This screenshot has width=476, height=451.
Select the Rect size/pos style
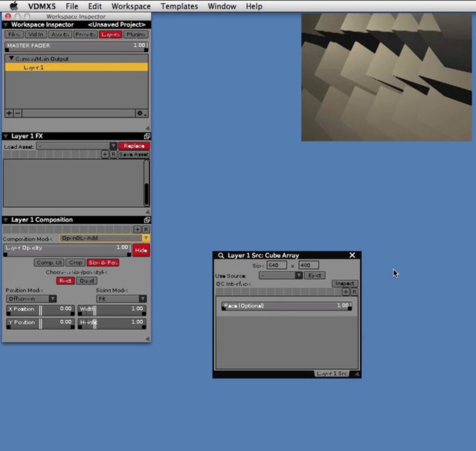pyautogui.click(x=65, y=281)
